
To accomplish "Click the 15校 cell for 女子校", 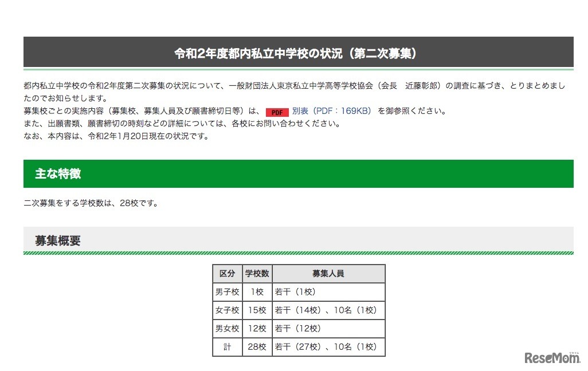I will pos(257,310).
